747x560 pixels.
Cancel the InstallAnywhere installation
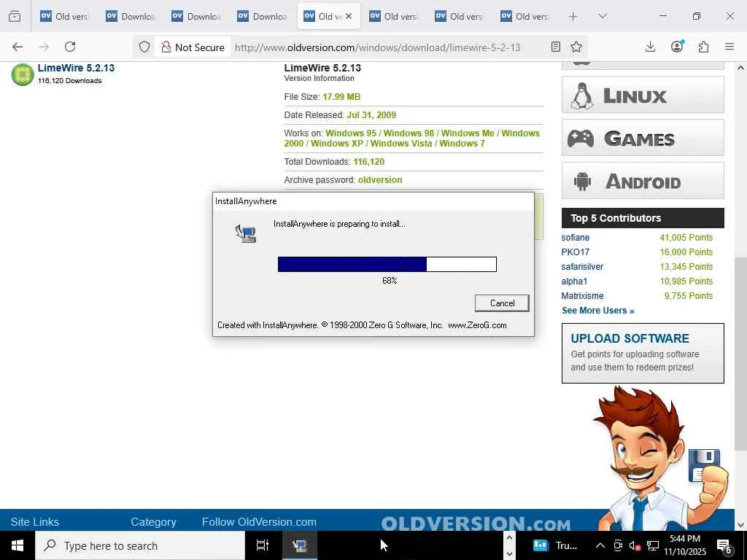[502, 303]
